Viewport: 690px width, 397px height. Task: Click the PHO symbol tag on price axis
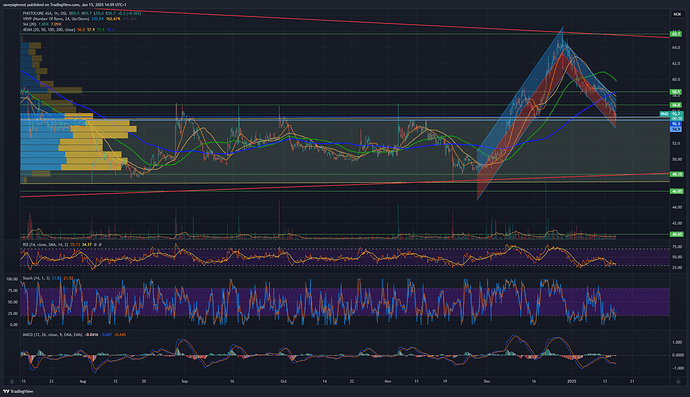664,114
